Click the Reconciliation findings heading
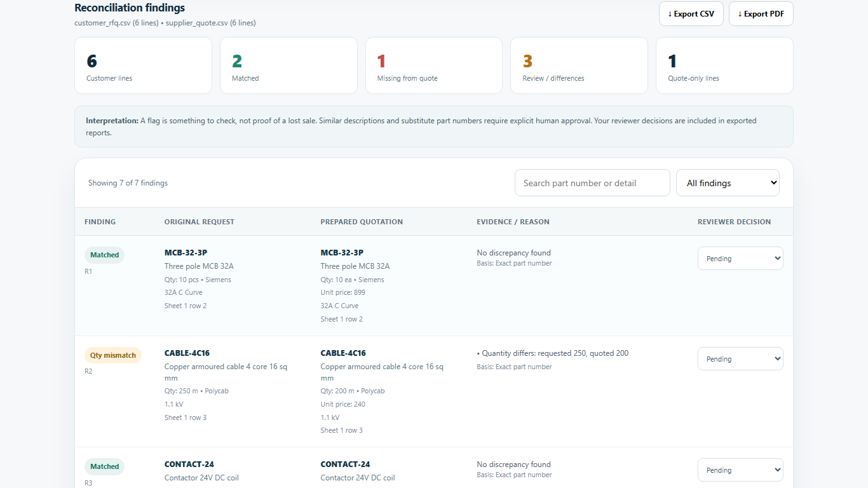 point(130,8)
